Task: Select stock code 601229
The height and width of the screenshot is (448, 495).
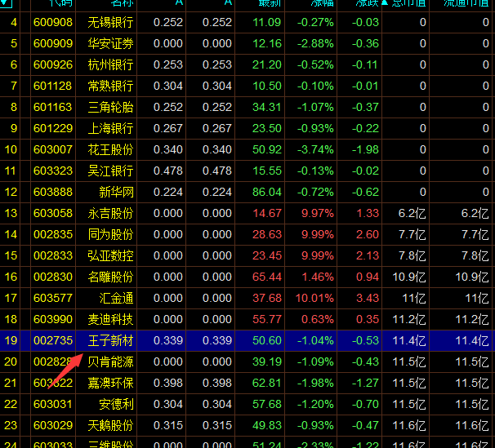Action: 53,128
